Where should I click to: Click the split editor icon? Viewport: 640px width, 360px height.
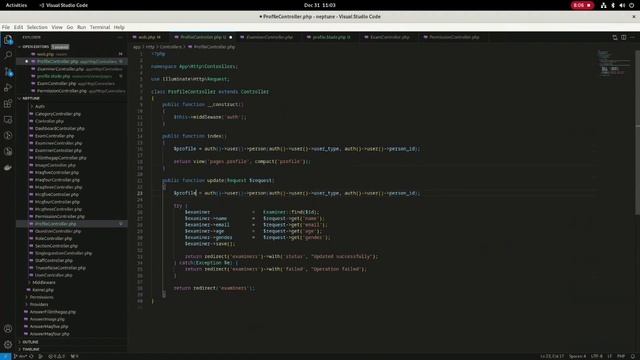pos(623,37)
